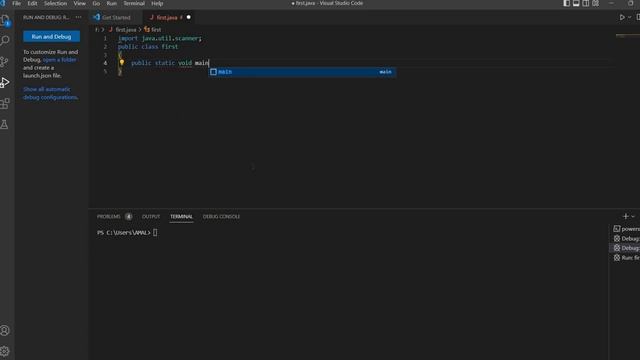Image resolution: width=640 pixels, height=360 pixels.
Task: Click the VS Code logo in title bar
Action: coord(3,3)
